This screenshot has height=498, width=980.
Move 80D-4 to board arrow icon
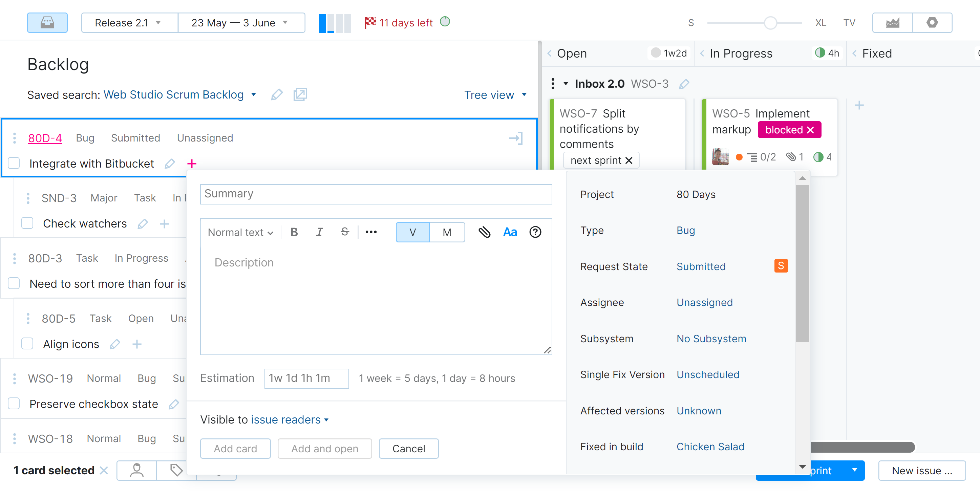click(515, 138)
